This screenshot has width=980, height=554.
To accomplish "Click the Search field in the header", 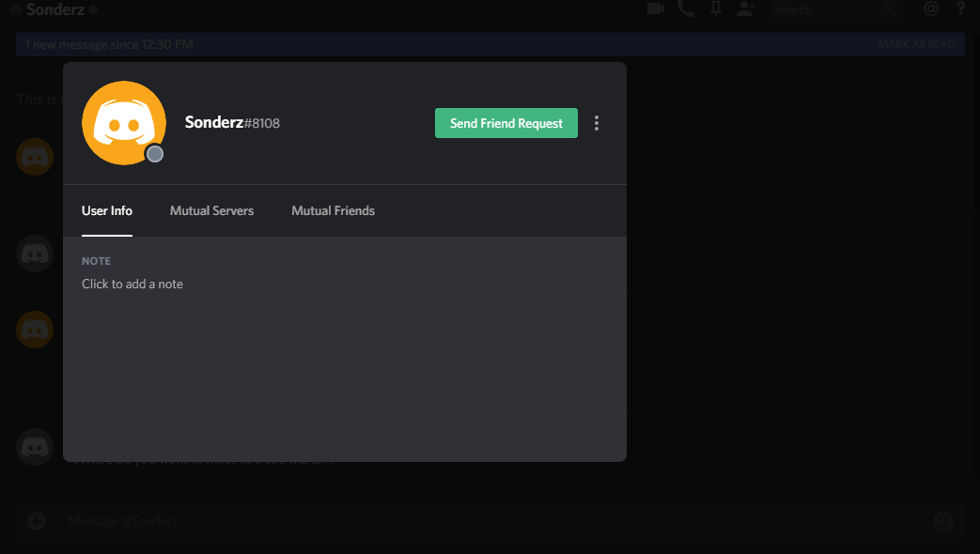I will 835,9.
